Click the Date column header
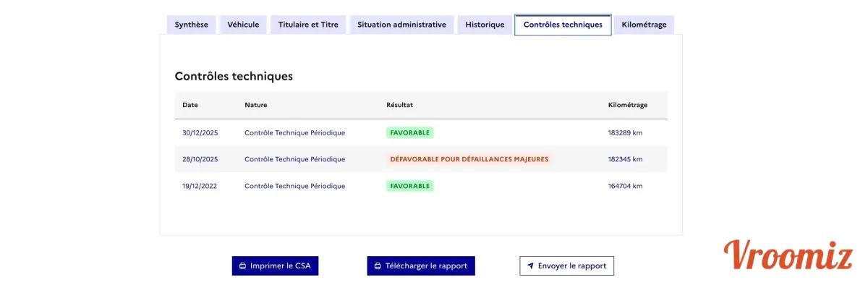 click(190, 105)
